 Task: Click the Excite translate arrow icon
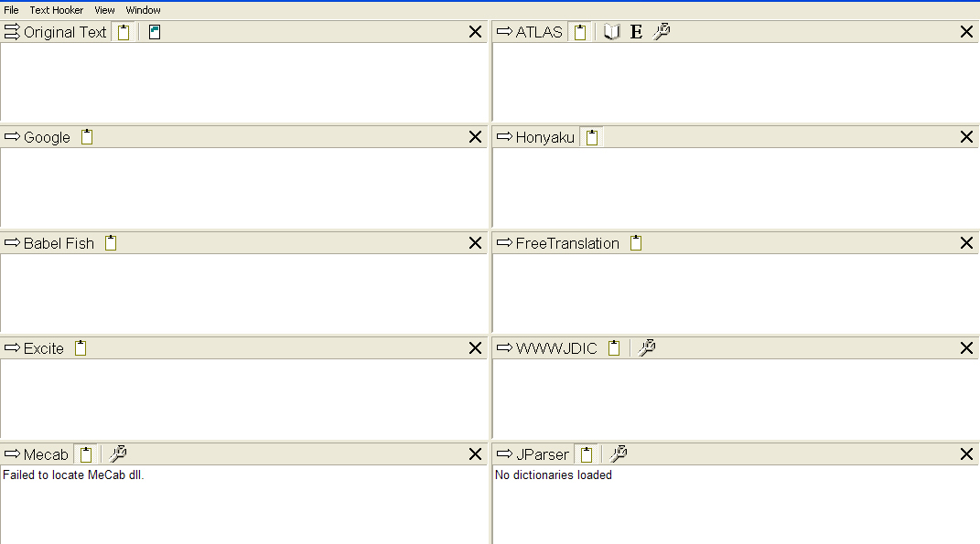coord(12,347)
